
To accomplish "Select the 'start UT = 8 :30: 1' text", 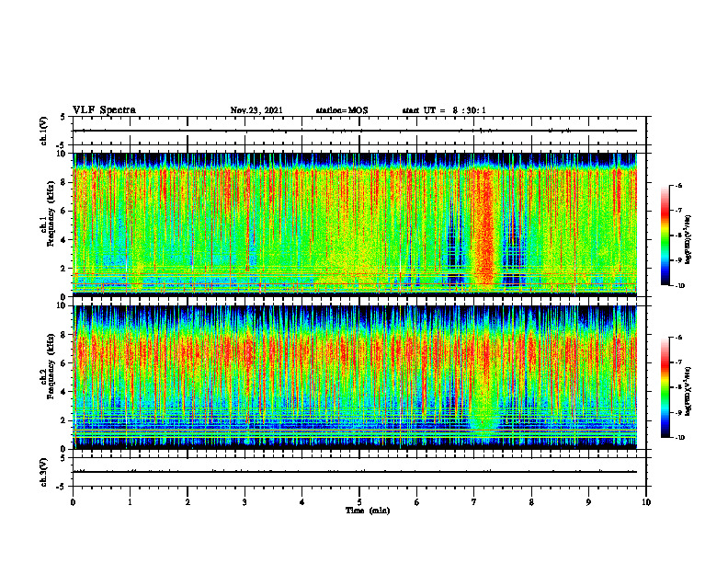I will [x=444, y=110].
